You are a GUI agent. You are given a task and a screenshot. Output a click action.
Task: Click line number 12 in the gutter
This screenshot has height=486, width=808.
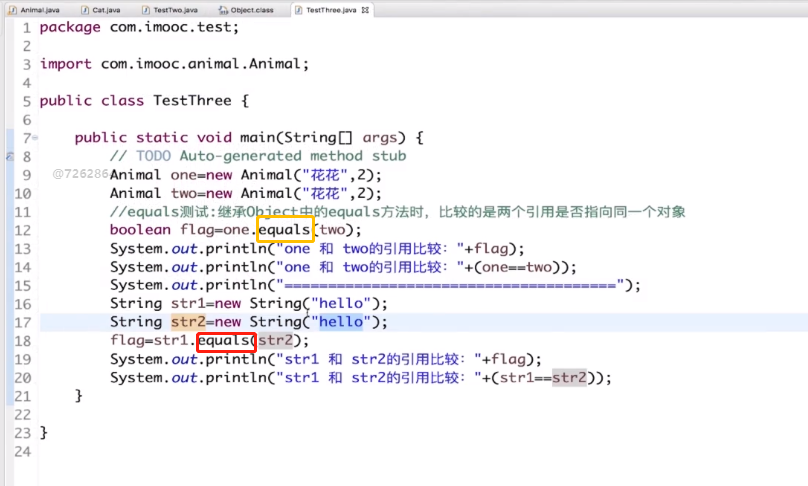click(x=23, y=230)
